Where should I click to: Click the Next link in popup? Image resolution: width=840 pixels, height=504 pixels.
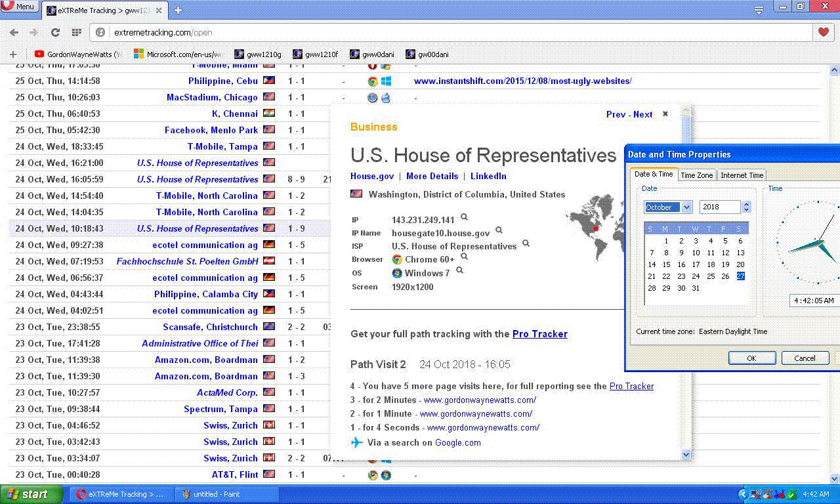(x=643, y=114)
